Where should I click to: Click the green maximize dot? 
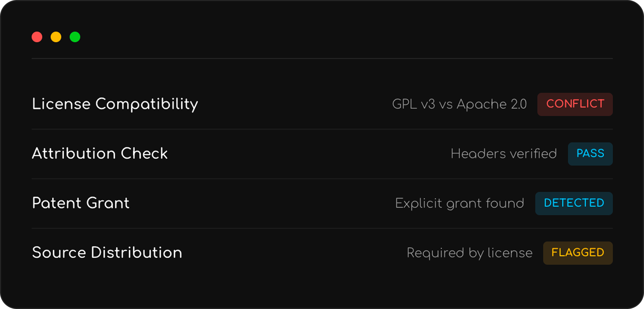(75, 37)
